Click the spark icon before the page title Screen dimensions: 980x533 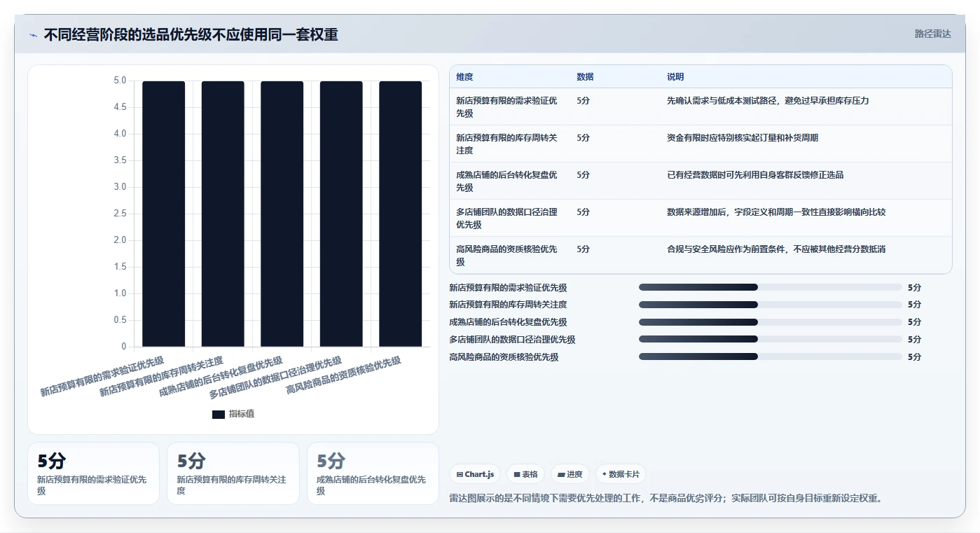(33, 35)
